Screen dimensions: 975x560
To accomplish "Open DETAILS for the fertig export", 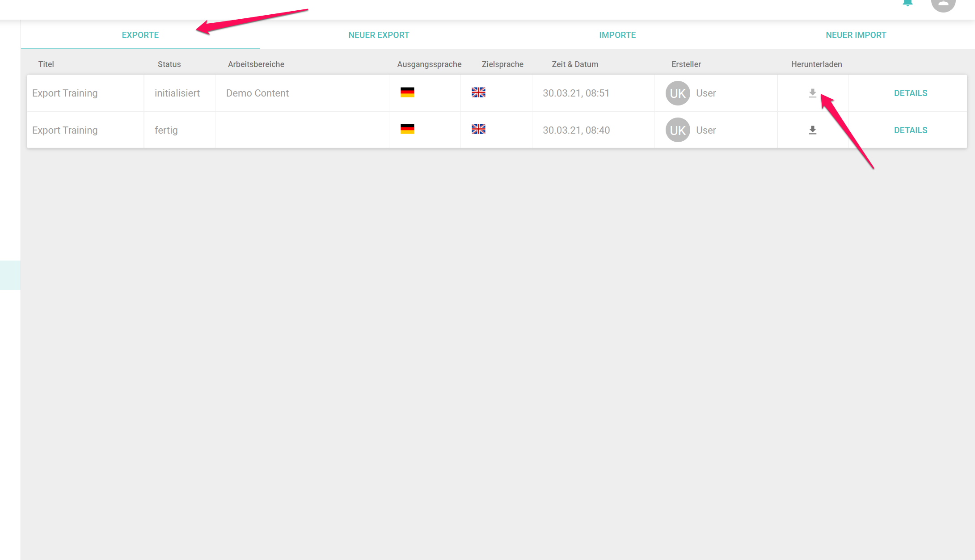I will click(910, 130).
